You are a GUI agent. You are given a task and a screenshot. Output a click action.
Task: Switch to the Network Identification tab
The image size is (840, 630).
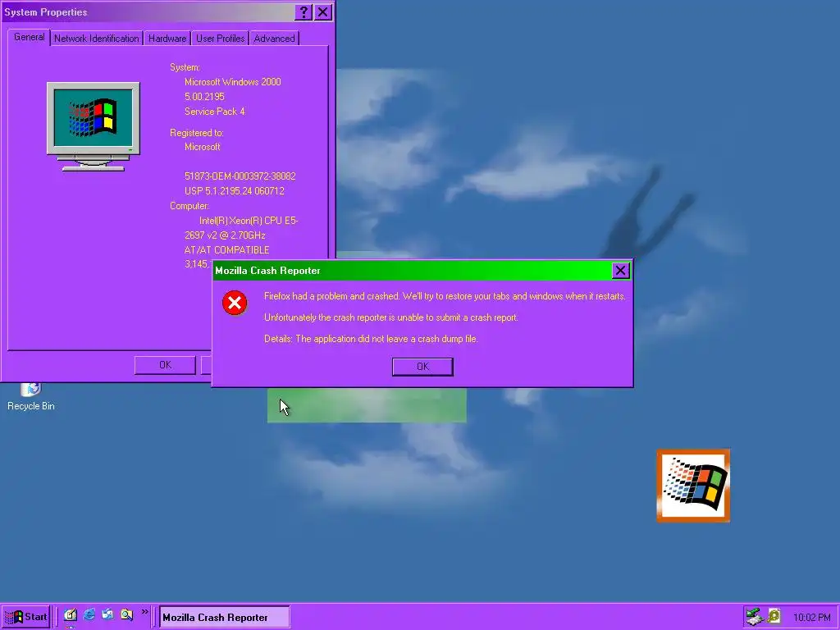(x=97, y=39)
